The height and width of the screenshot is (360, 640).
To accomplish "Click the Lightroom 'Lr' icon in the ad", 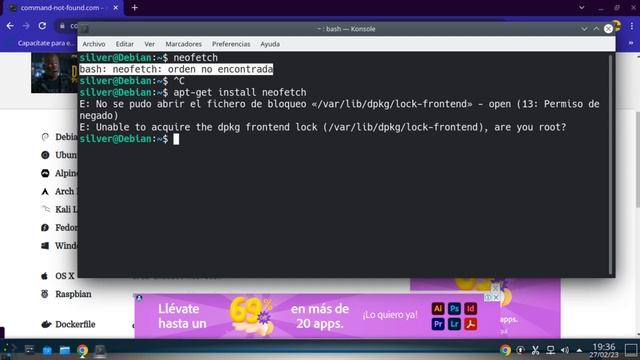I will point(454,324).
